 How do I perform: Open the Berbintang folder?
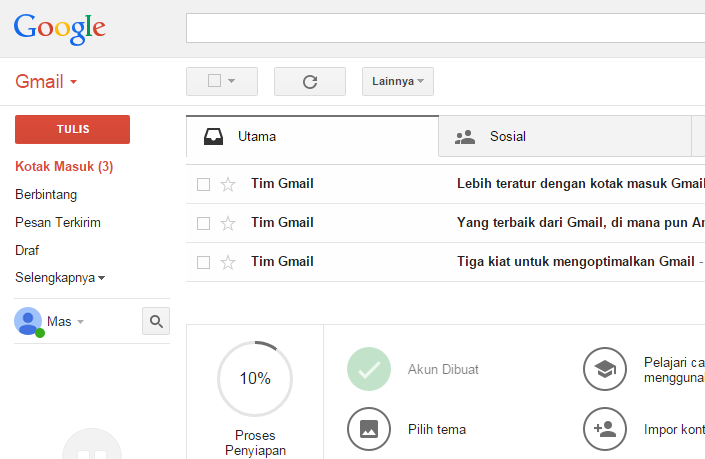[46, 195]
